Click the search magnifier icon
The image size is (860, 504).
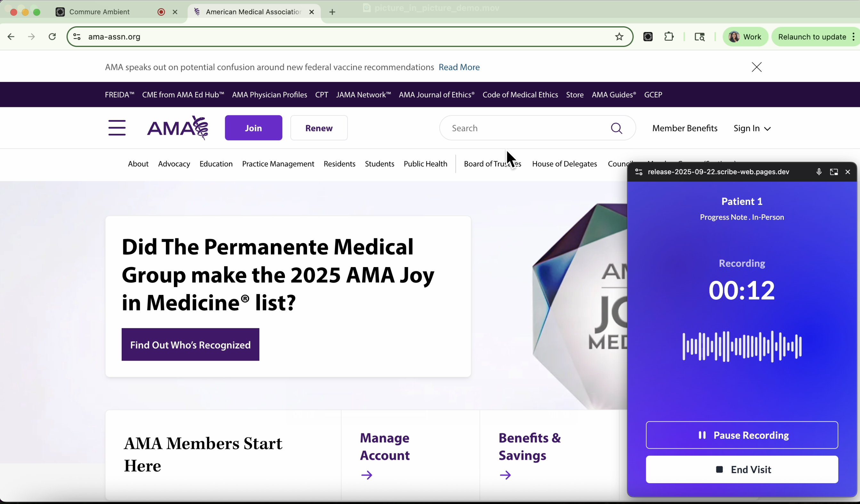click(616, 128)
